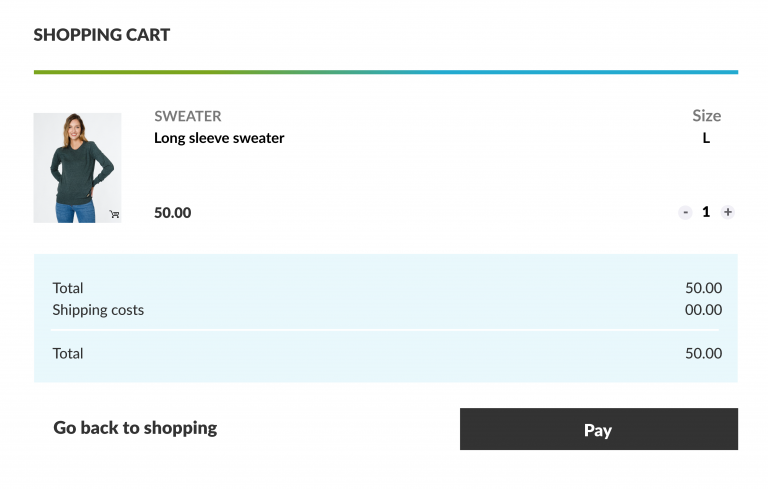Open the Long sleeve sweater product title
768x489 pixels.
219,138
